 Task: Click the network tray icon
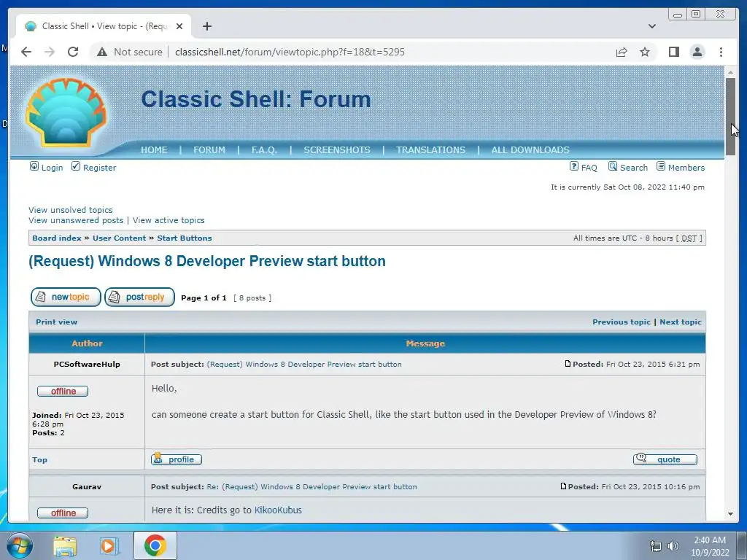tap(656, 546)
